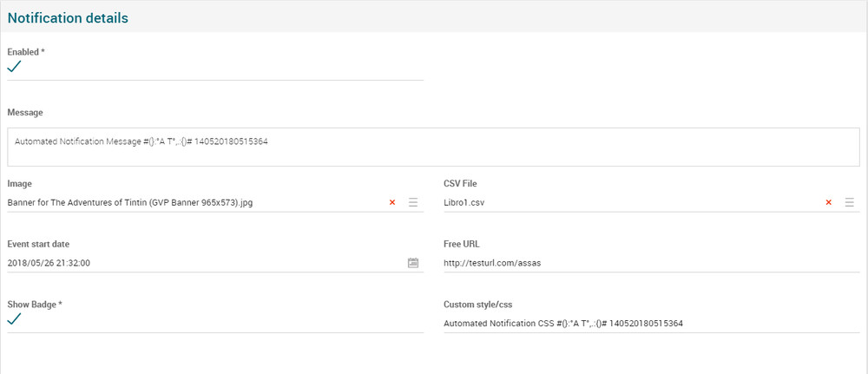Viewport: 868px width, 374px height.
Task: Click the Free URL label
Action: coord(461,244)
